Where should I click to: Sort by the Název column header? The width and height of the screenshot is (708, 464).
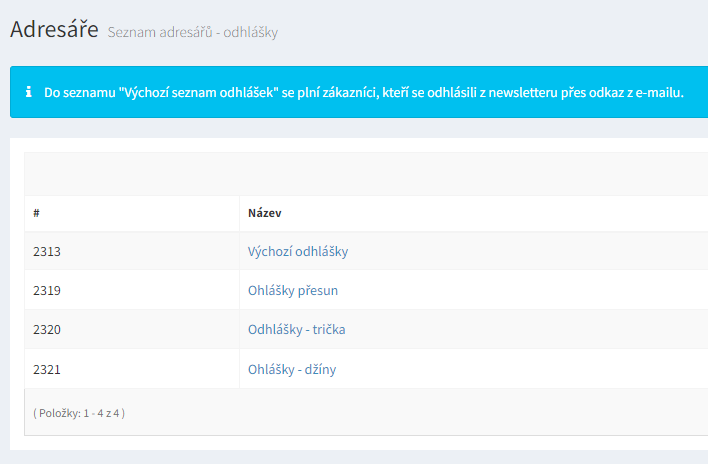coord(266,214)
